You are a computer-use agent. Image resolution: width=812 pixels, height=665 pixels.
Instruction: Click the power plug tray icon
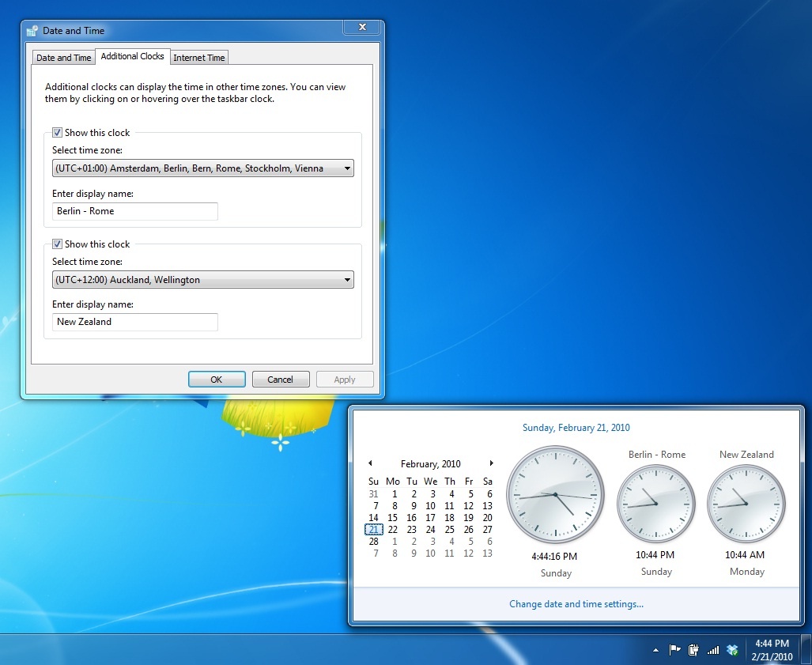click(694, 649)
